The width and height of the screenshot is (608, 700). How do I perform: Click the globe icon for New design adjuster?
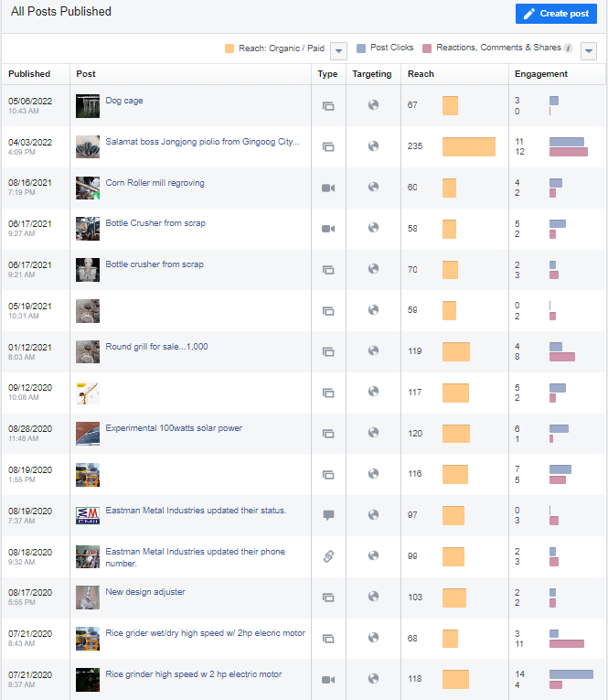pos(373,597)
